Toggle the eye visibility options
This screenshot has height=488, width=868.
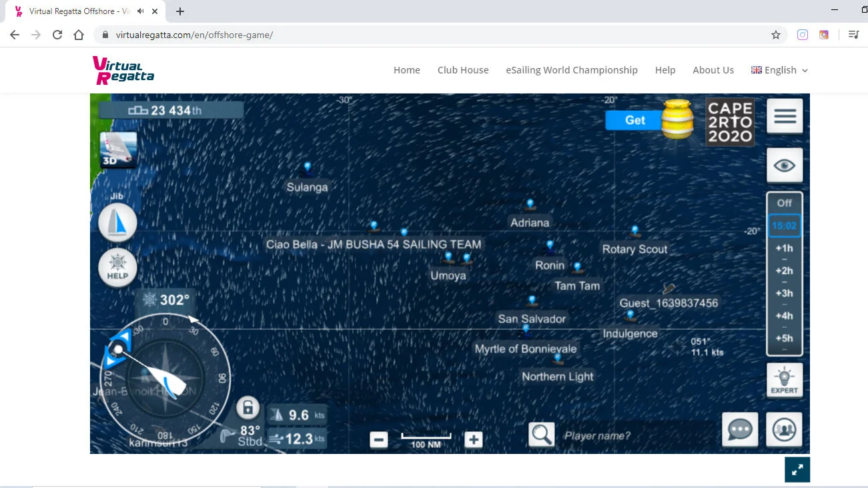click(x=785, y=165)
